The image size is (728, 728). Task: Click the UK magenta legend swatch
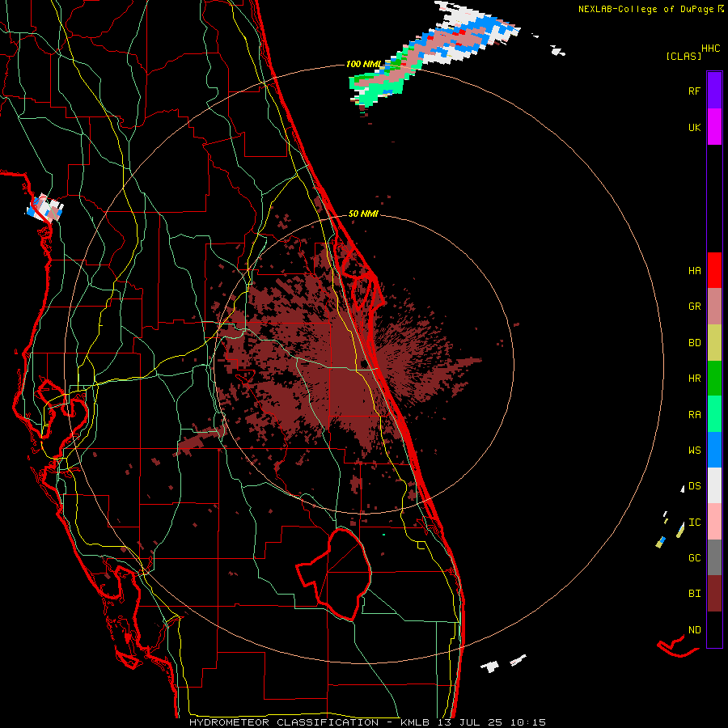click(x=714, y=126)
